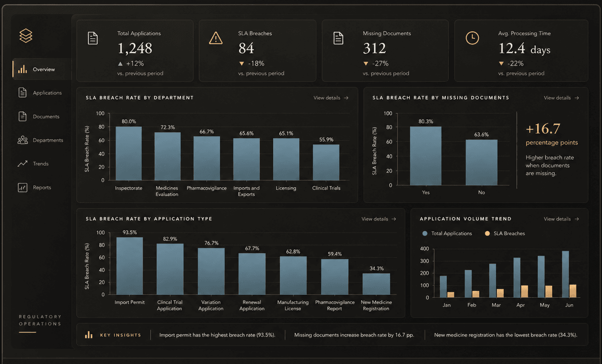Click the Missing documents increase breach rate insight
This screenshot has width=602, height=364.
click(x=354, y=335)
